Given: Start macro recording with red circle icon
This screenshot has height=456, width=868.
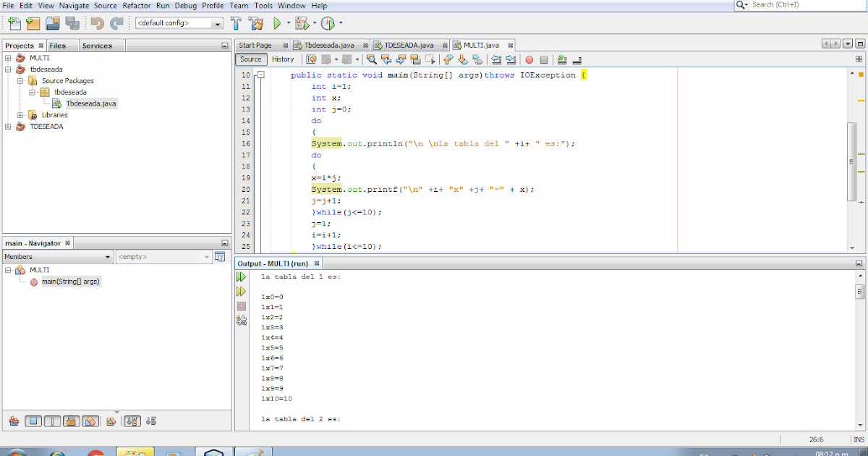Looking at the screenshot, I should pos(530,59).
